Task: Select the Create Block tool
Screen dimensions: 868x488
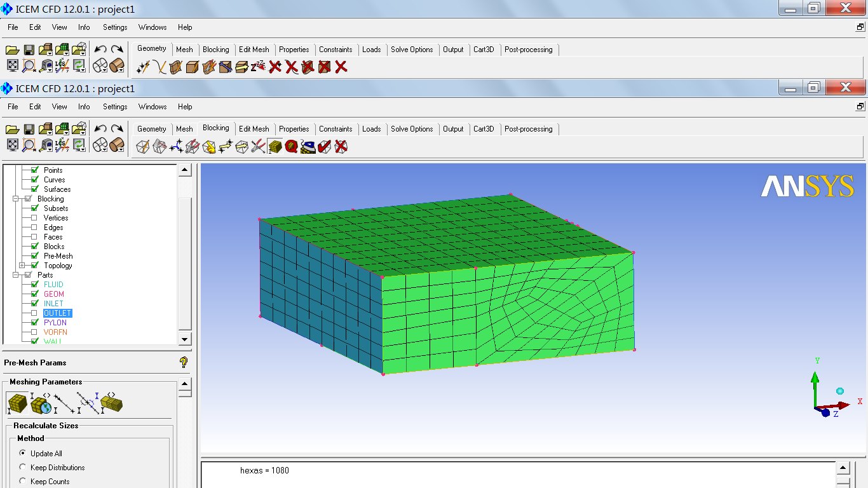Action: 143,147
